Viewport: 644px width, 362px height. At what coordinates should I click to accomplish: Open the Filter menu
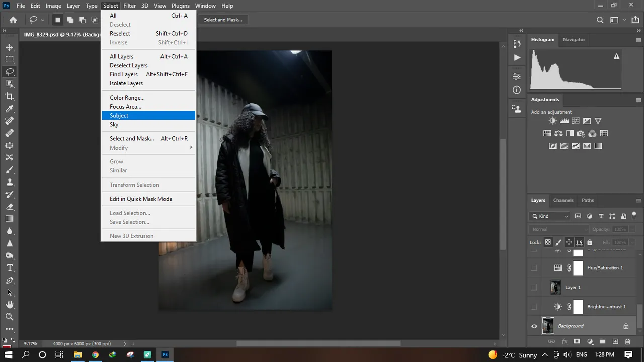130,6
